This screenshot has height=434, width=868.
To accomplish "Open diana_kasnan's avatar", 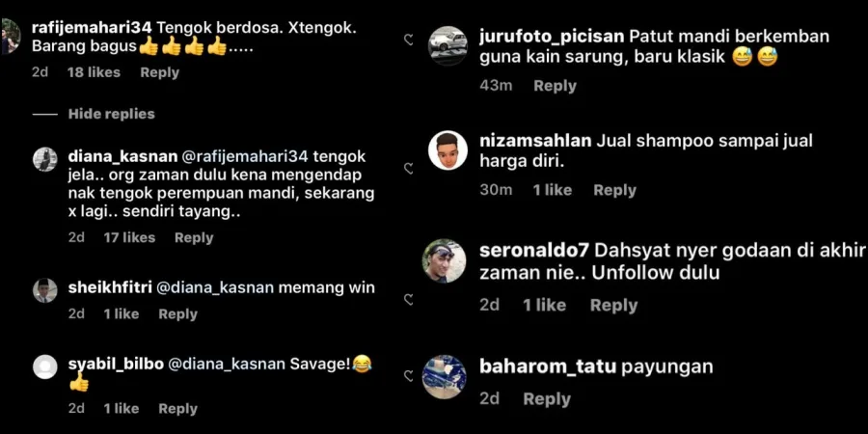I will pyautogui.click(x=44, y=159).
